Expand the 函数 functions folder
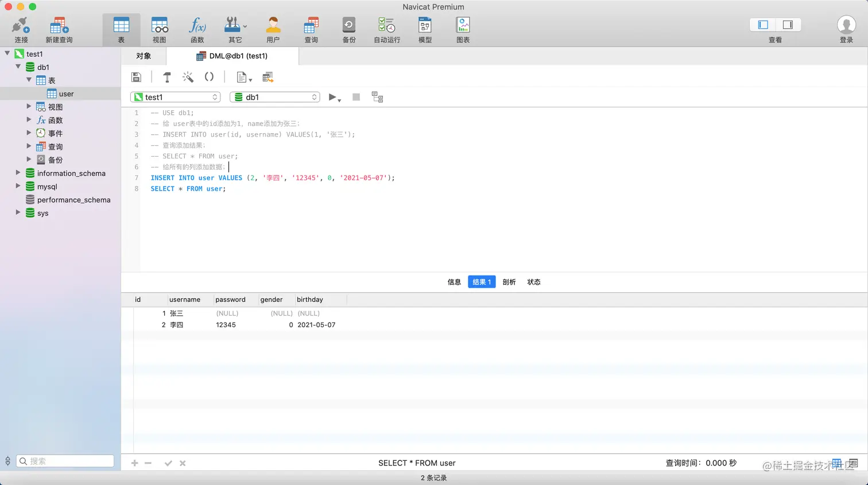The height and width of the screenshot is (485, 868). 29,119
